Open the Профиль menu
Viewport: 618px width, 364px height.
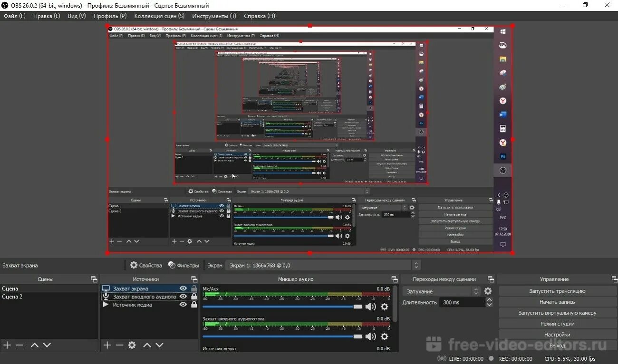coord(110,16)
